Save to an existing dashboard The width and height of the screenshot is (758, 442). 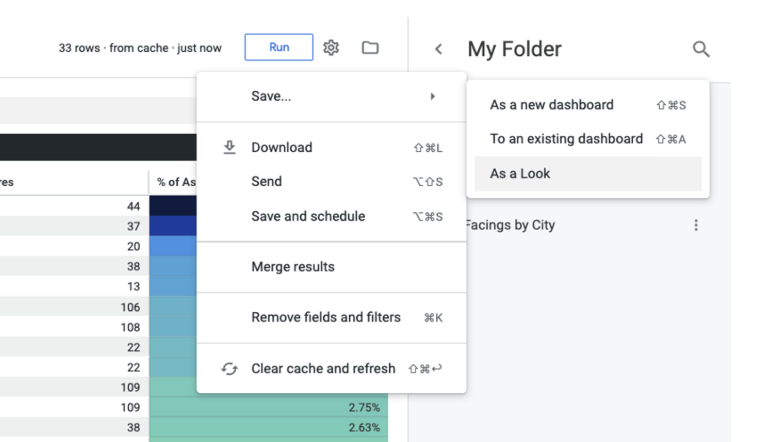click(x=588, y=139)
